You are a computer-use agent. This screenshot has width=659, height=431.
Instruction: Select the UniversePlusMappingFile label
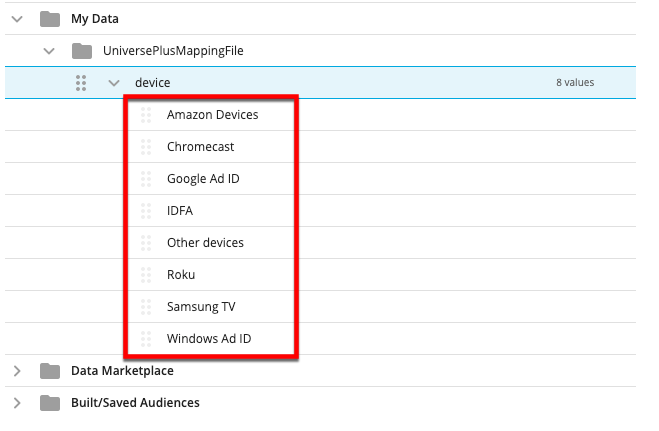point(173,51)
